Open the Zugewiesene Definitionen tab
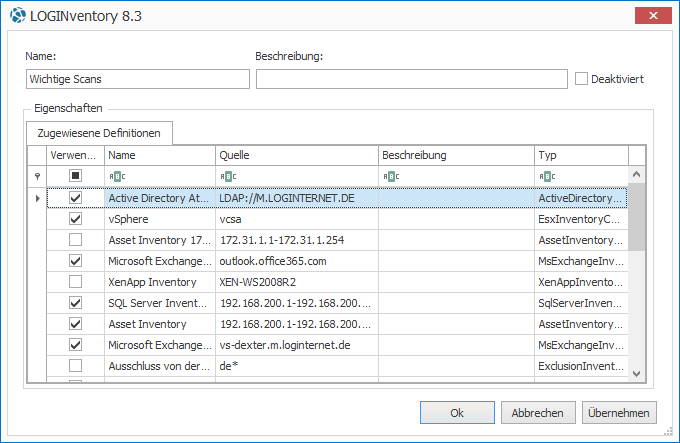This screenshot has height=443, width=680. [x=99, y=133]
